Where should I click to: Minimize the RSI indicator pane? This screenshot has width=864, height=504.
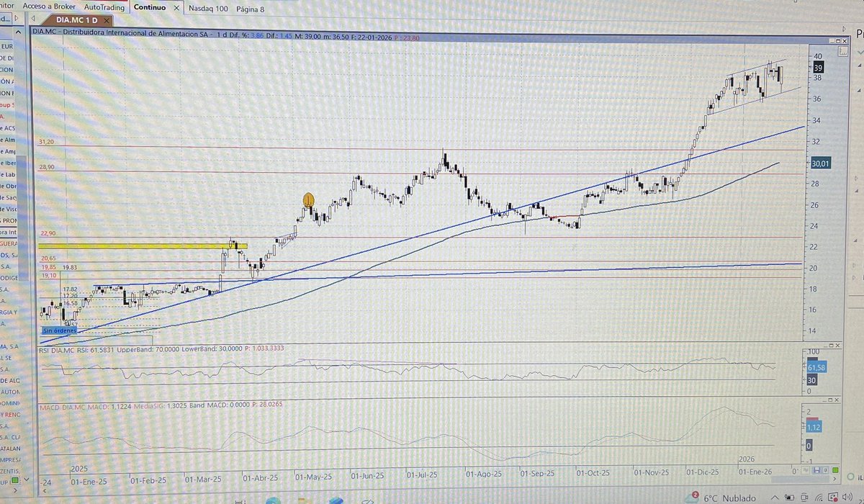[x=825, y=346]
